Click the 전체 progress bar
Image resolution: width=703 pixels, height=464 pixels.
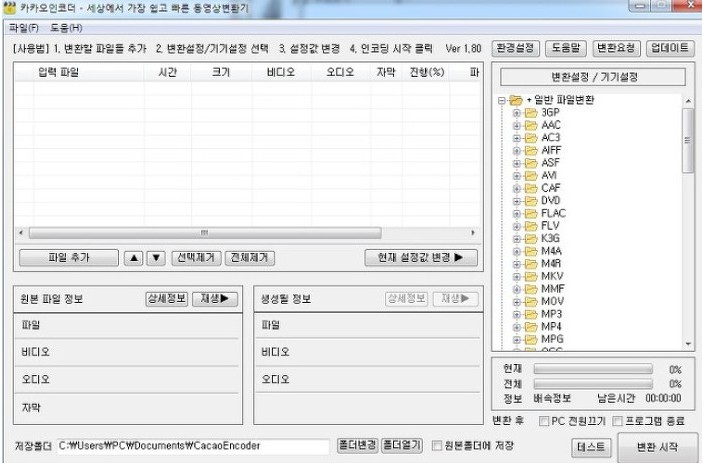tap(593, 384)
